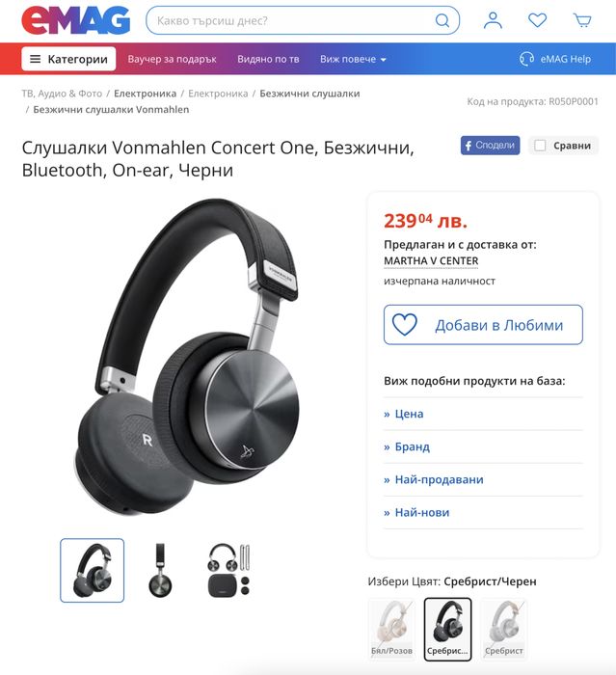Image resolution: width=616 pixels, height=675 pixels.
Task: Open Ваучер за подарък menu item
Action: tap(172, 59)
